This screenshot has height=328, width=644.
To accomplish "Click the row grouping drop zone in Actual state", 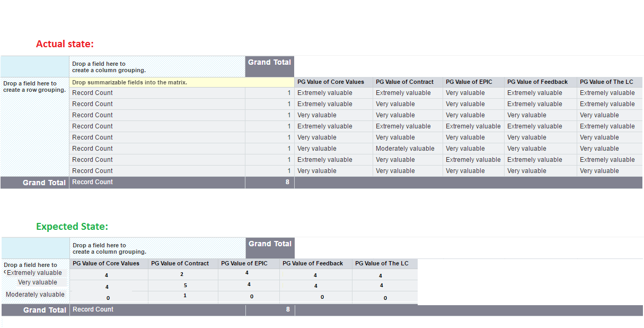I will click(x=34, y=127).
